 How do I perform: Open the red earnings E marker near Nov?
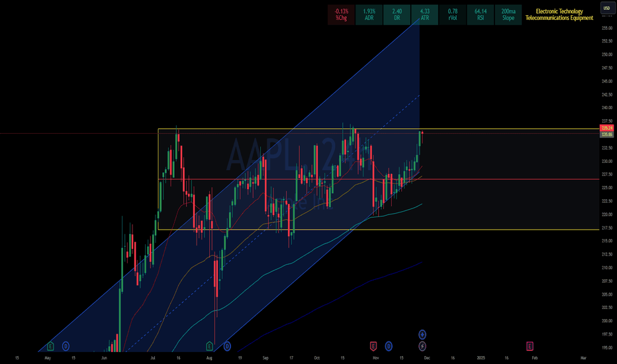point(373,346)
